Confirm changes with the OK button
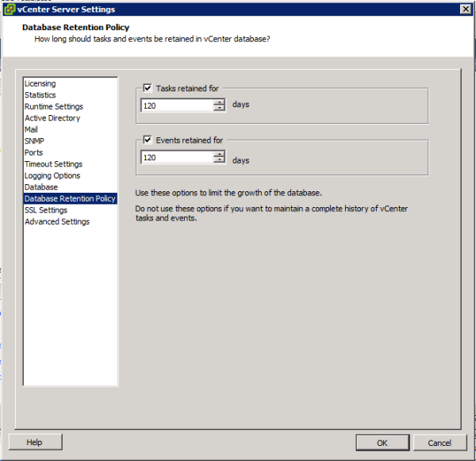 click(382, 443)
